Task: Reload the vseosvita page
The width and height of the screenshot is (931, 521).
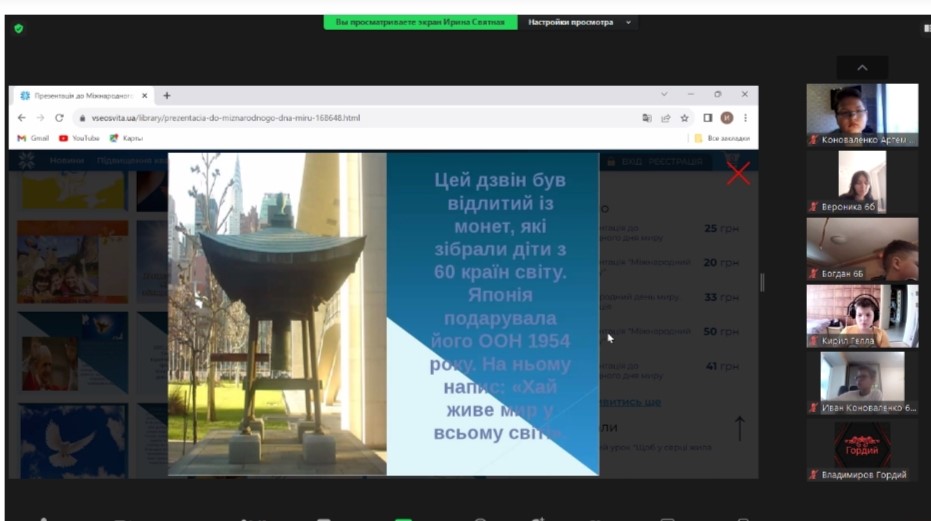Action: tap(59, 118)
